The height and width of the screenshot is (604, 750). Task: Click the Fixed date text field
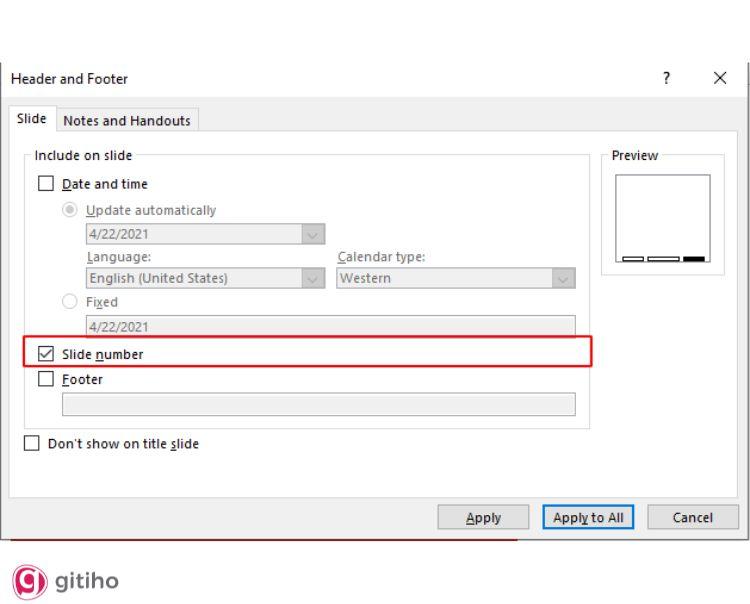tap(330, 327)
